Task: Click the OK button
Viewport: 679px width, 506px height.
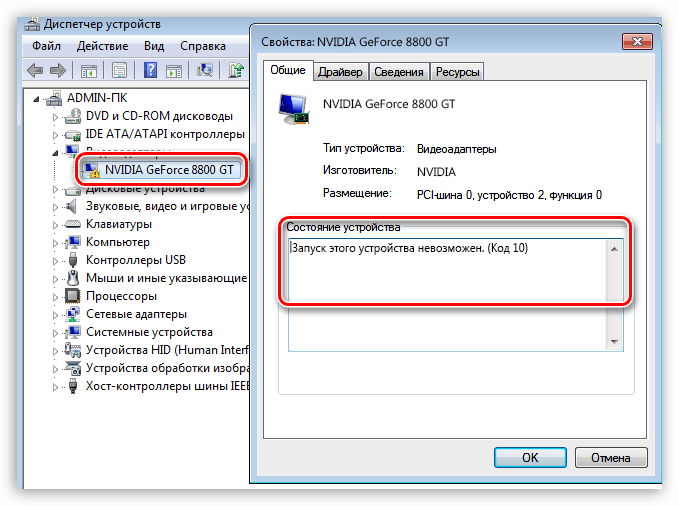Action: coord(530,457)
